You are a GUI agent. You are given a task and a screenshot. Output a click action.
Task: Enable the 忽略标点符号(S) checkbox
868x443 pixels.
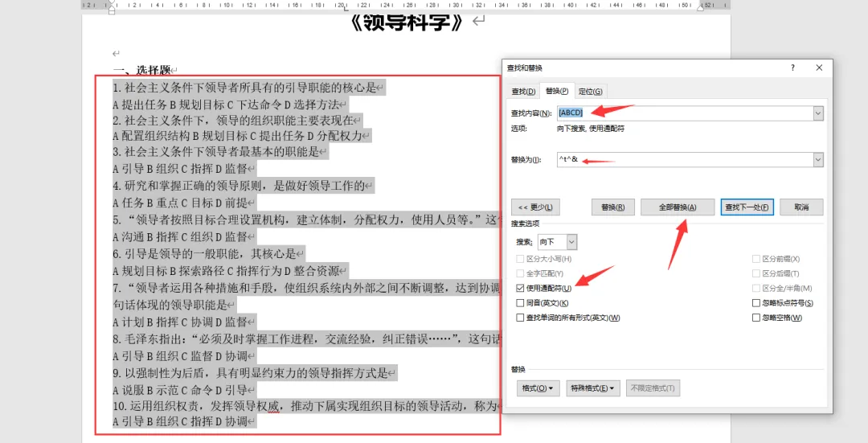pos(756,303)
